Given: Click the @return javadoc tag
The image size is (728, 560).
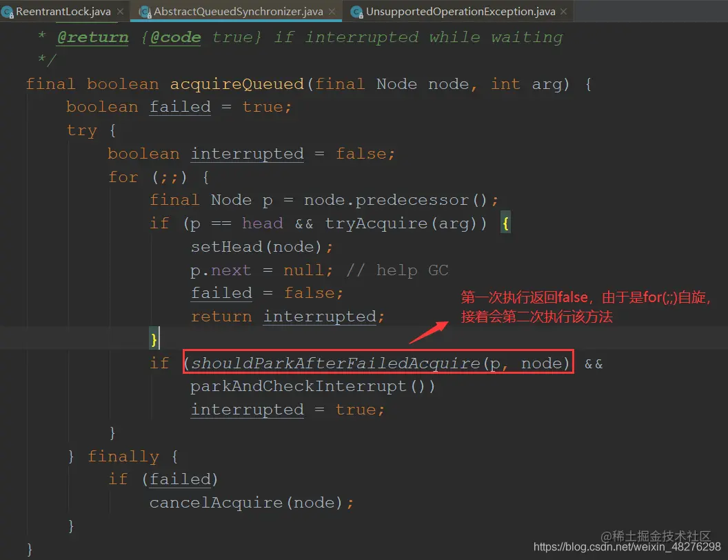Looking at the screenshot, I should [x=93, y=37].
